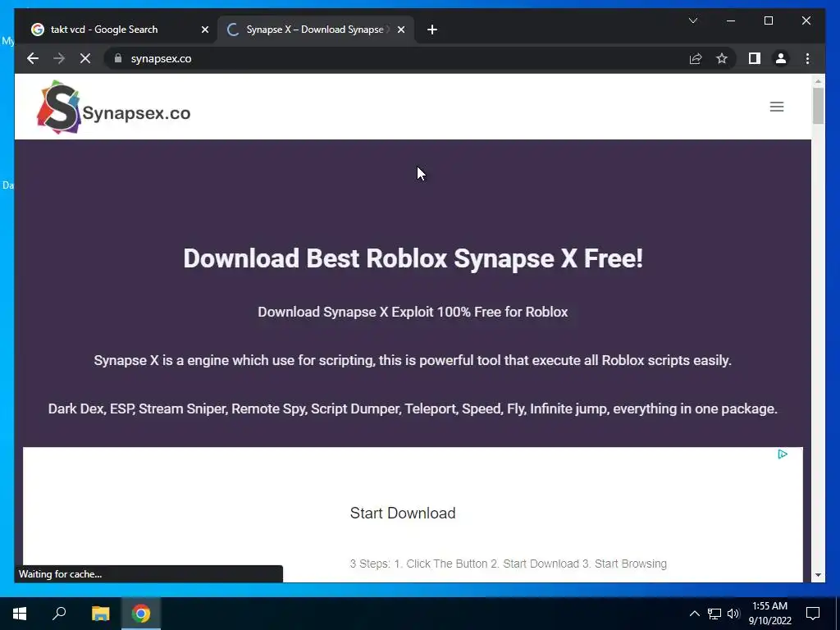
Task: Click the network tray icon
Action: [714, 614]
